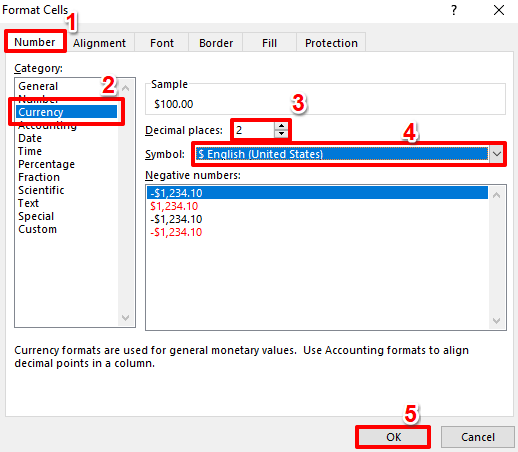Switch to the Alignment tab

(99, 43)
